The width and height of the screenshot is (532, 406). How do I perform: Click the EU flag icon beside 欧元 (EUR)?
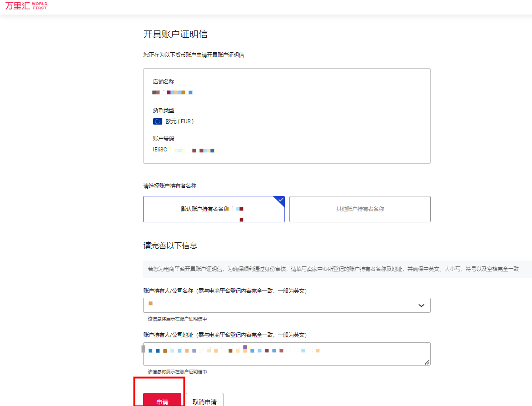pos(157,121)
